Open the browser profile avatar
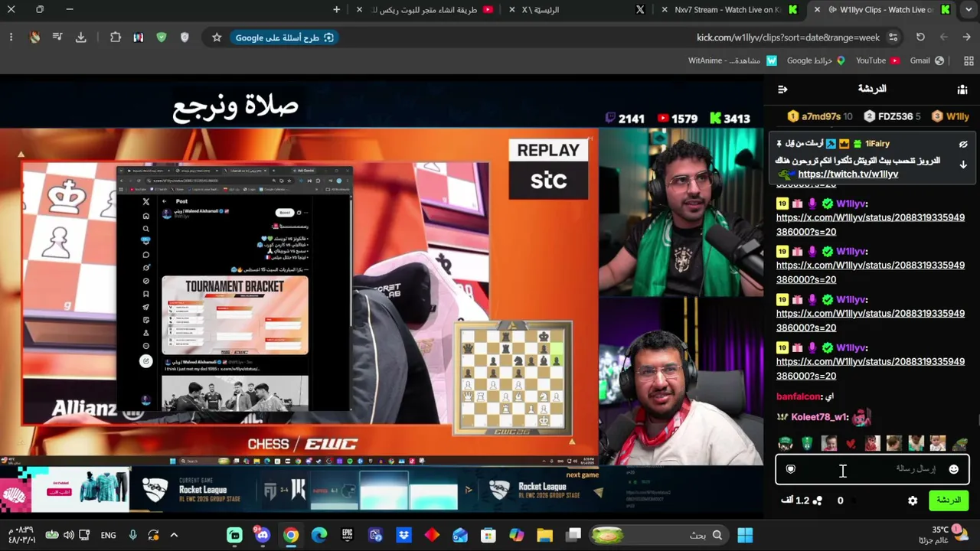 [x=34, y=37]
